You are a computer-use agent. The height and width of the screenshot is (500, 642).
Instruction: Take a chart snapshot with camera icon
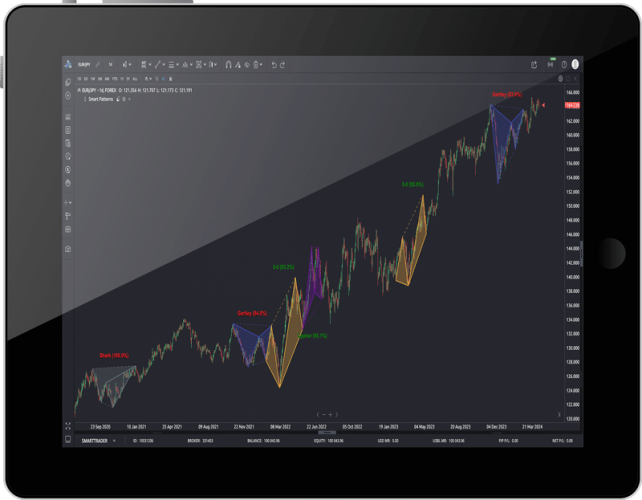click(68, 249)
